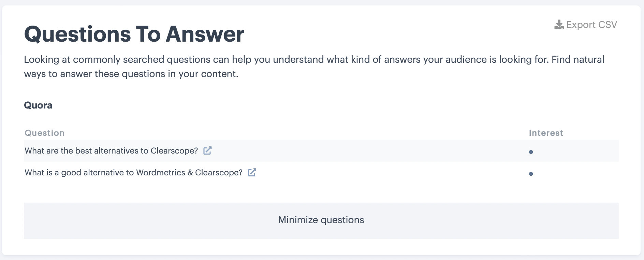Sort by the Interest column header
This screenshot has width=644, height=260.
[546, 133]
